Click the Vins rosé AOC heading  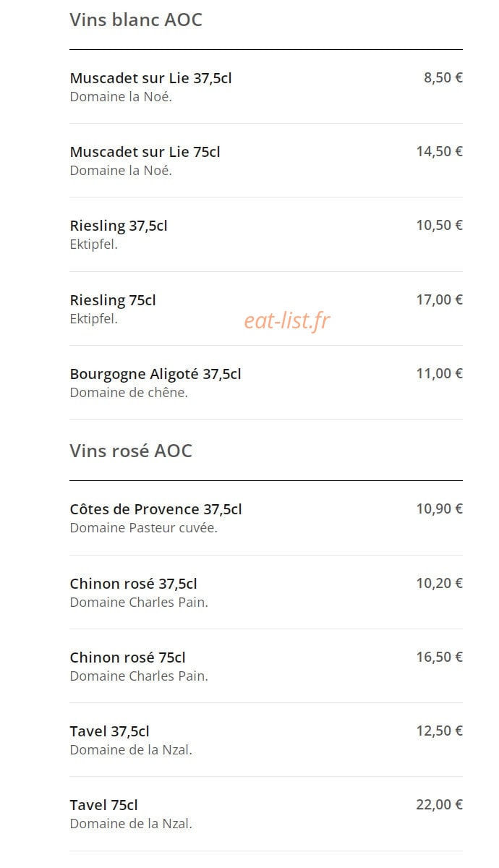click(x=131, y=451)
